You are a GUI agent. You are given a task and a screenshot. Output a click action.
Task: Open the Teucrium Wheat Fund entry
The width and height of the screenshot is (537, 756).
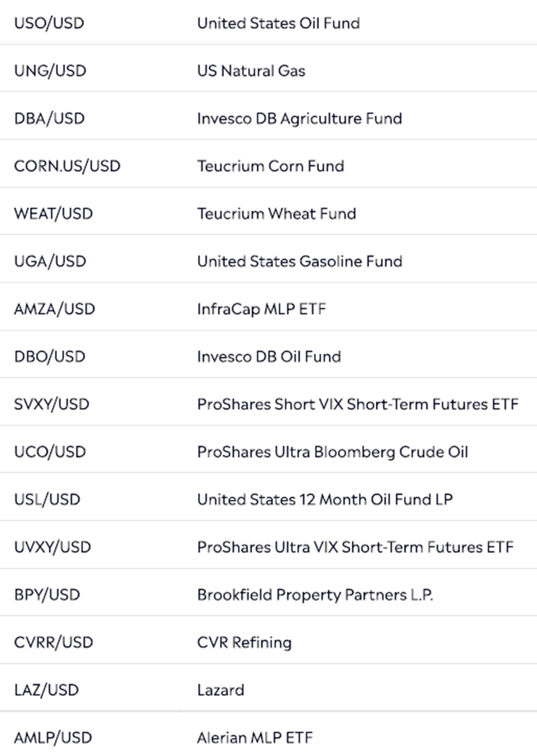pyautogui.click(x=276, y=214)
